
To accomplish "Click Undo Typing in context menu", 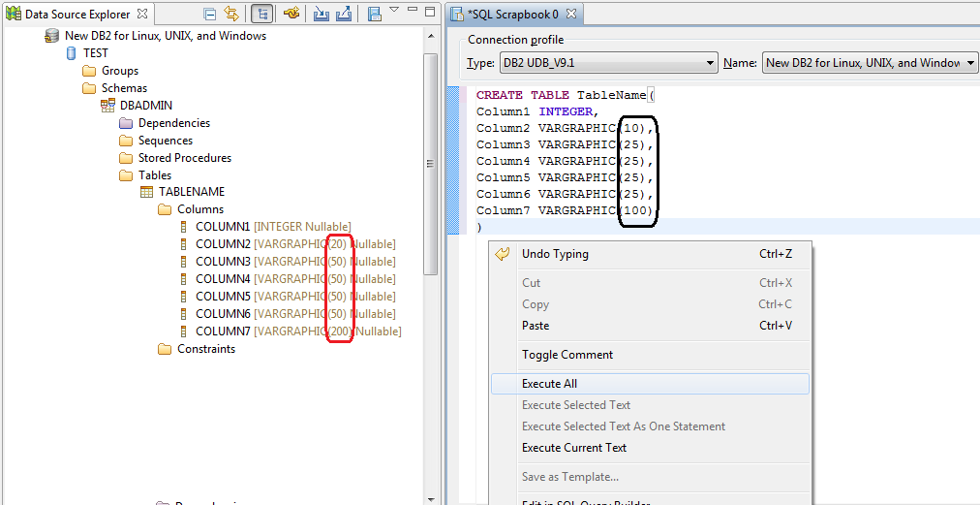I will pos(555,254).
